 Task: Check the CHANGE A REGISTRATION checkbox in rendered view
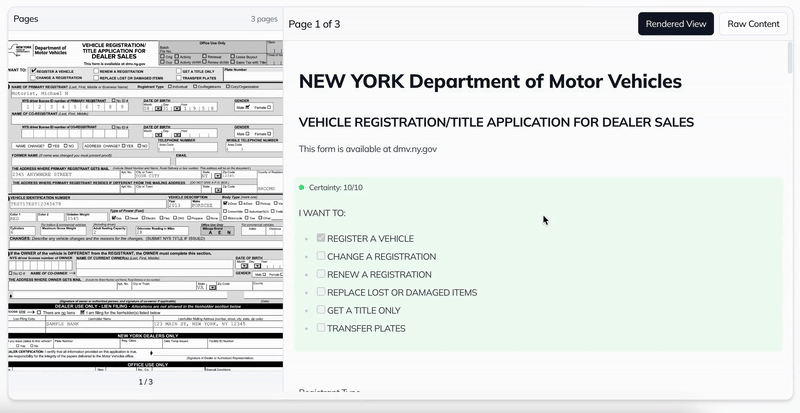coord(321,256)
